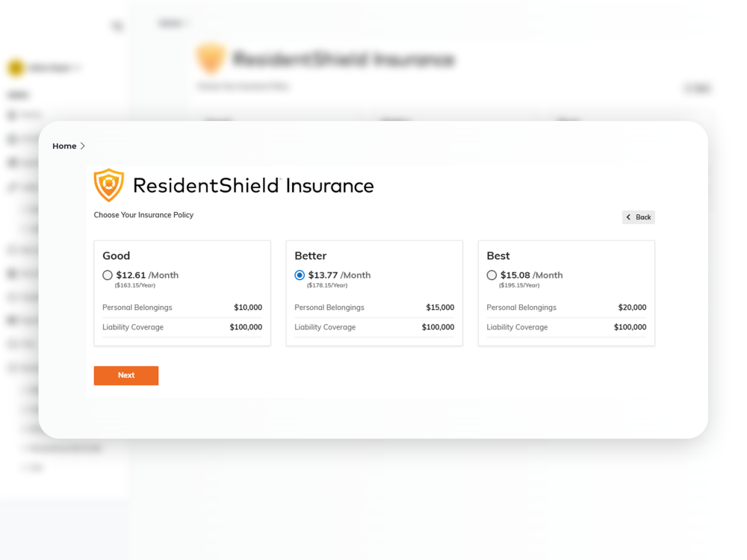
Task: Click the Back button
Action: tap(639, 217)
